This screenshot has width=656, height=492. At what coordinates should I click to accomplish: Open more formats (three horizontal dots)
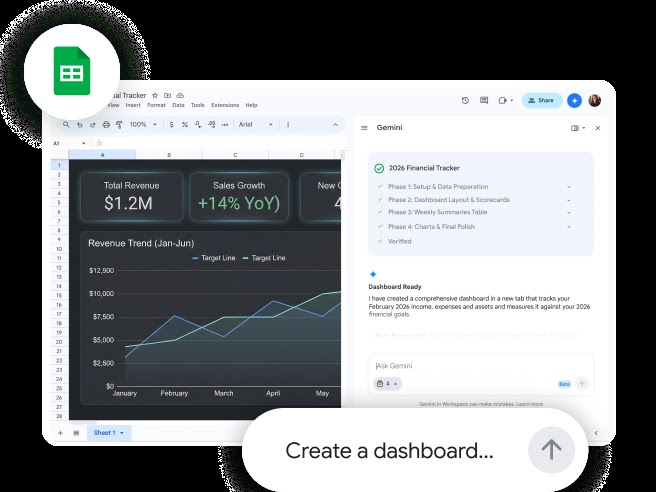(x=225, y=125)
